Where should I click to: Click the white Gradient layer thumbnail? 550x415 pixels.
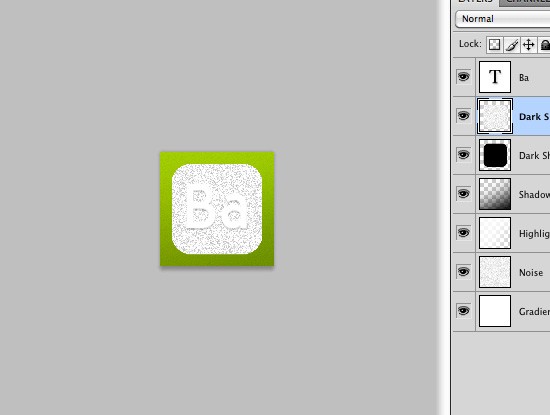tap(495, 311)
